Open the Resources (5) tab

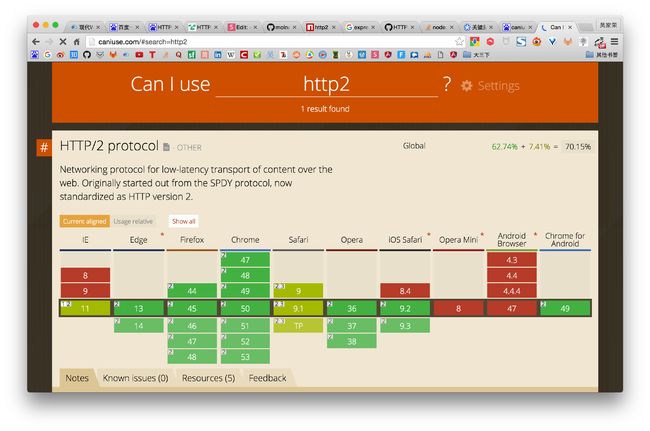click(x=209, y=378)
